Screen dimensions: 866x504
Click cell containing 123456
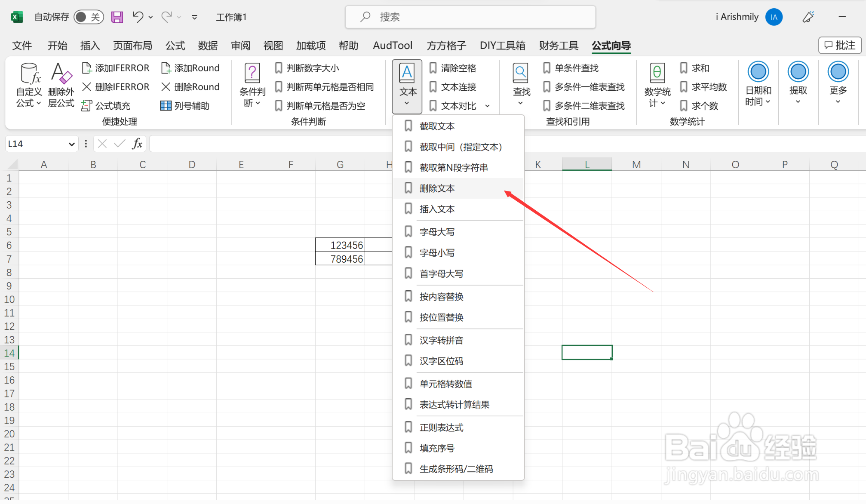[340, 245]
